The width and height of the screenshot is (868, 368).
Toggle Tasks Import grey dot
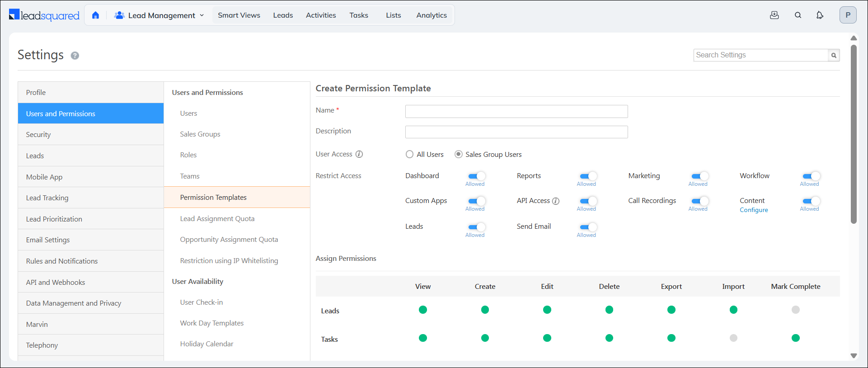click(x=733, y=338)
